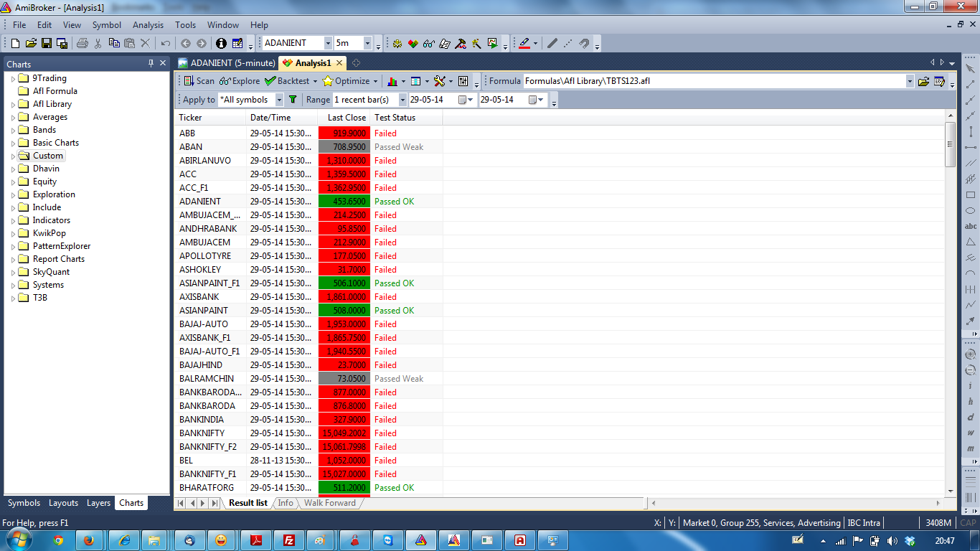Open the File menu
Viewport: 980px width, 551px height.
click(19, 25)
